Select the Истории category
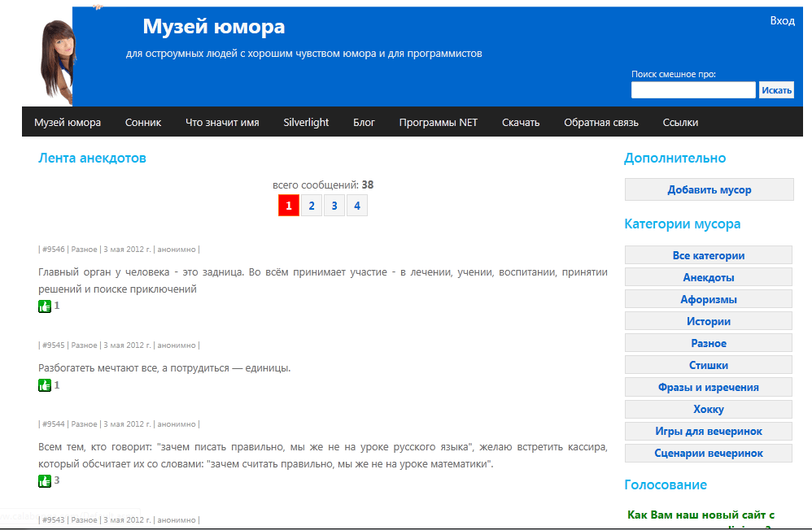 (x=709, y=321)
